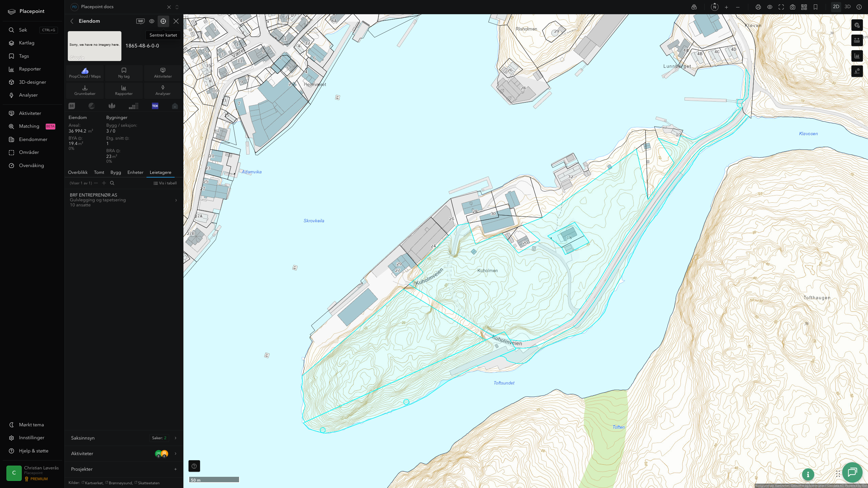
Task: Switch to the Overblikk tab
Action: point(78,172)
